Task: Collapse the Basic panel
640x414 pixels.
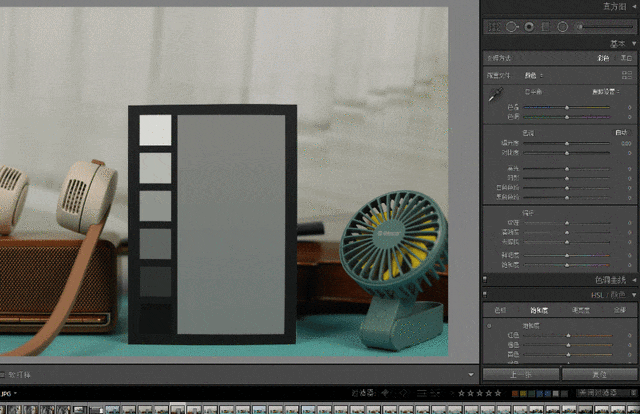Action: (x=633, y=44)
